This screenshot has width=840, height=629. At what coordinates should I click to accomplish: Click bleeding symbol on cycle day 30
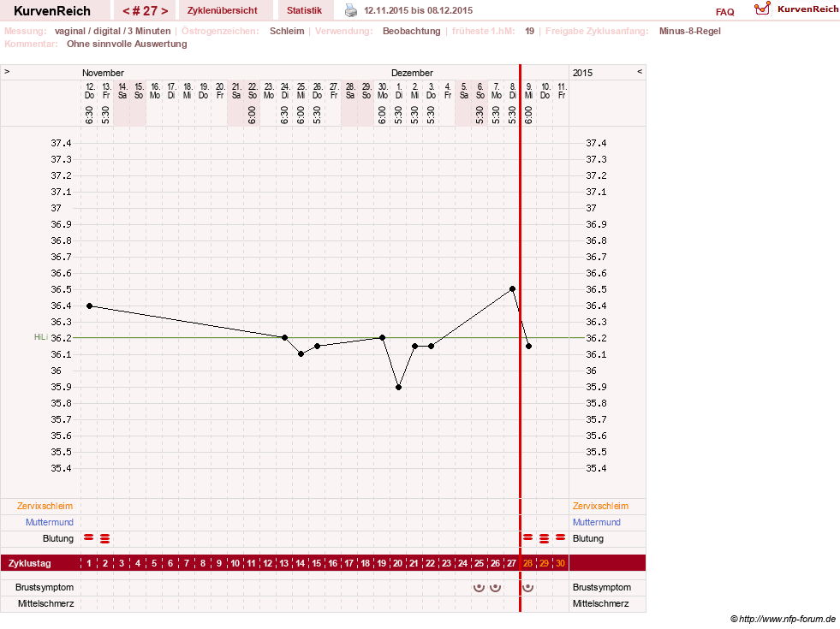[560, 537]
